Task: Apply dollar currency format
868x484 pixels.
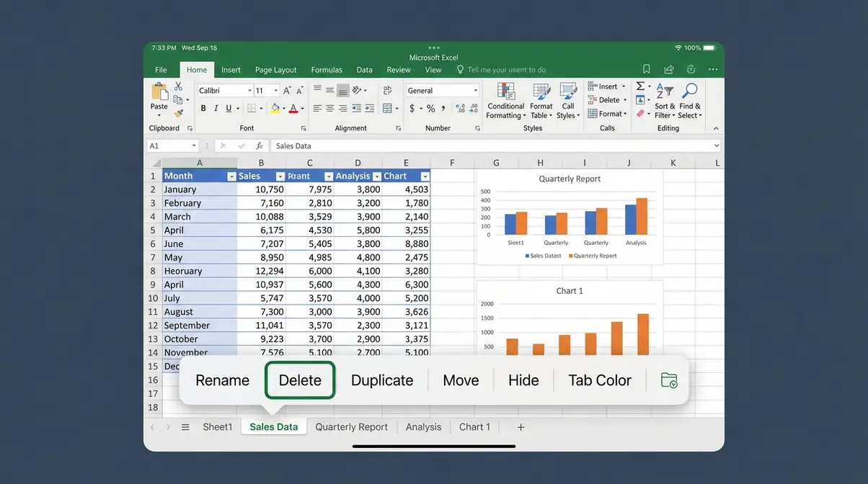Action: (x=412, y=108)
